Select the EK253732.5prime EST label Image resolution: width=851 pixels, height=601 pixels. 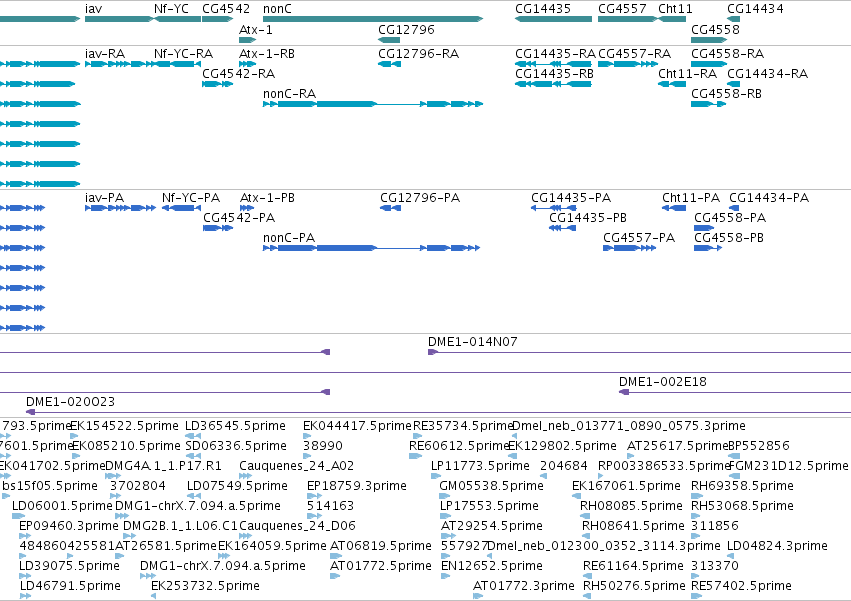point(205,586)
